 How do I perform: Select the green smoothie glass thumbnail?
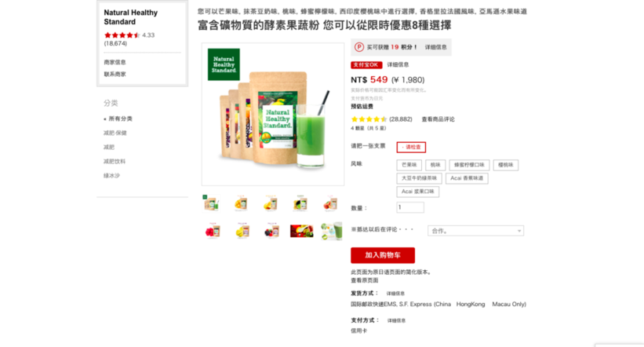click(x=332, y=231)
